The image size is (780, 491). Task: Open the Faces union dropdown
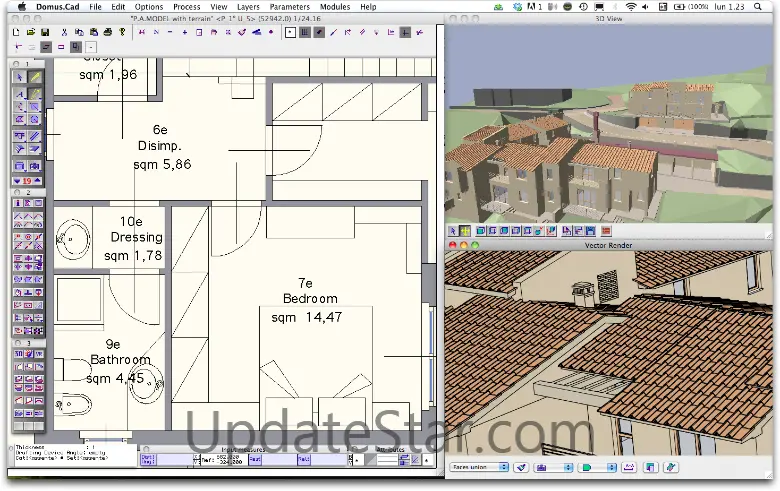click(480, 467)
